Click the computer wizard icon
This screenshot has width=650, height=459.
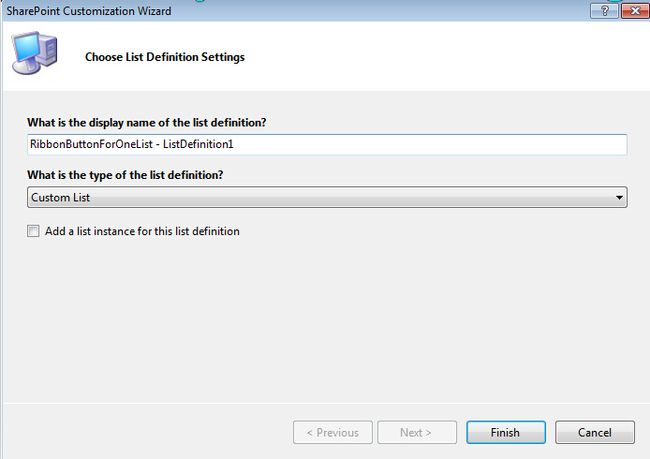[x=34, y=53]
